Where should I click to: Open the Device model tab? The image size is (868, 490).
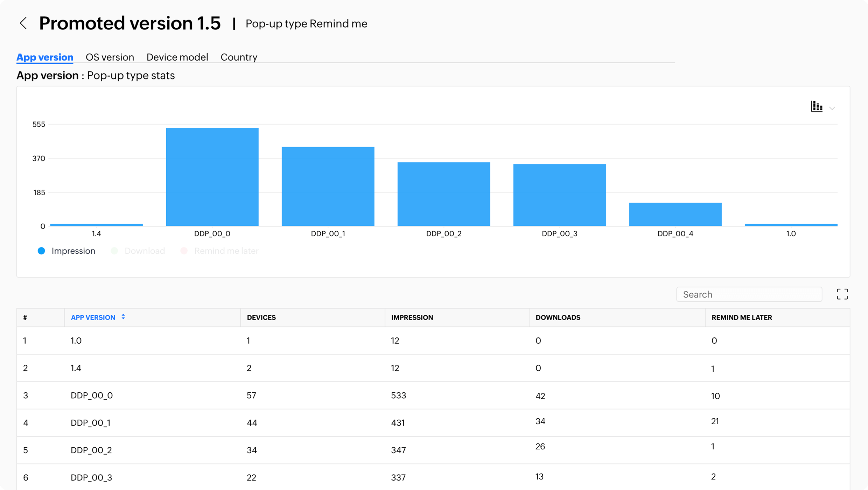[177, 57]
